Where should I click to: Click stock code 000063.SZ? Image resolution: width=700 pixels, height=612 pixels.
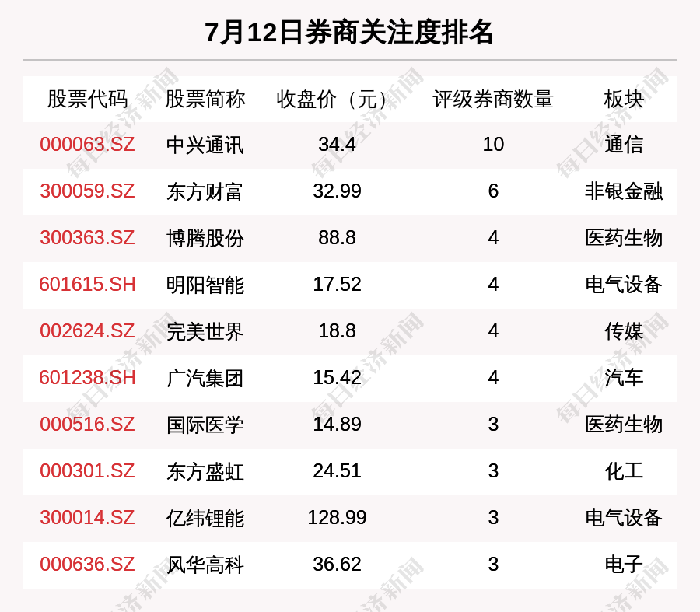[87, 145]
